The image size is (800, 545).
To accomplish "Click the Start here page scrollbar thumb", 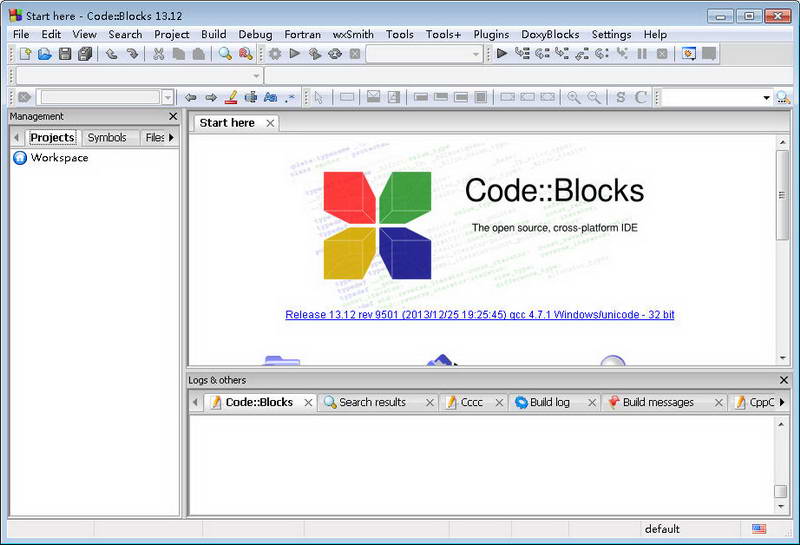I will pyautogui.click(x=782, y=195).
